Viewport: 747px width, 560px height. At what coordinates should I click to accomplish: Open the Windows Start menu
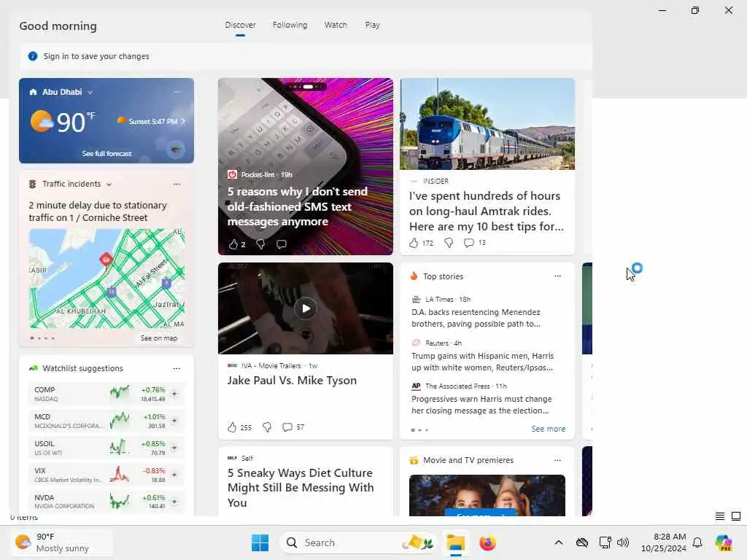click(x=260, y=542)
